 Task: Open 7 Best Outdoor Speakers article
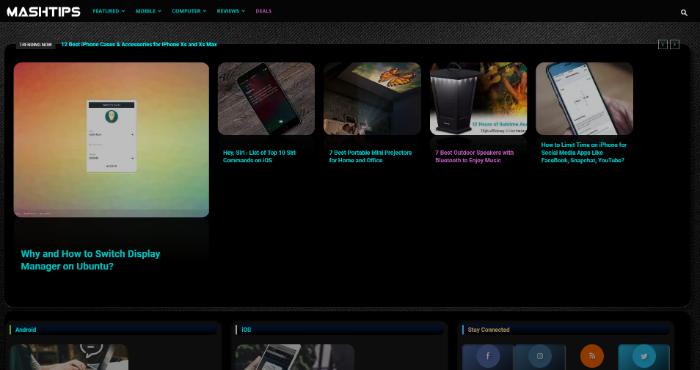coord(475,156)
